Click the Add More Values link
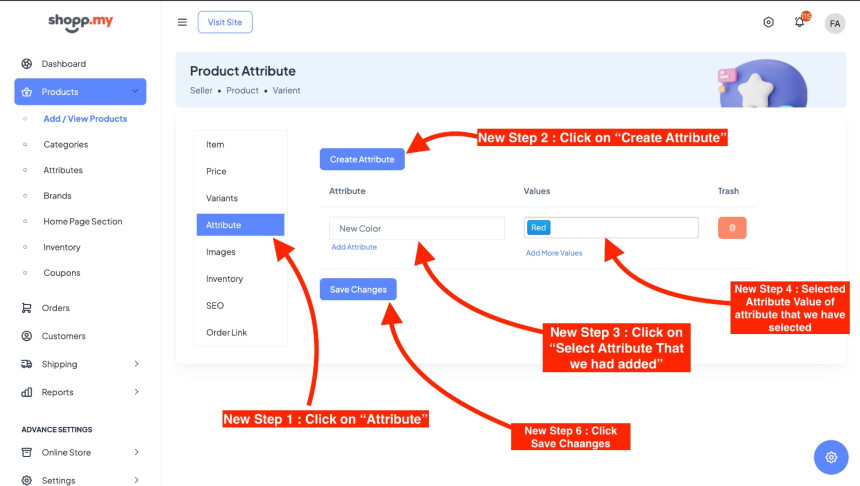The width and height of the screenshot is (860, 486). (x=554, y=253)
